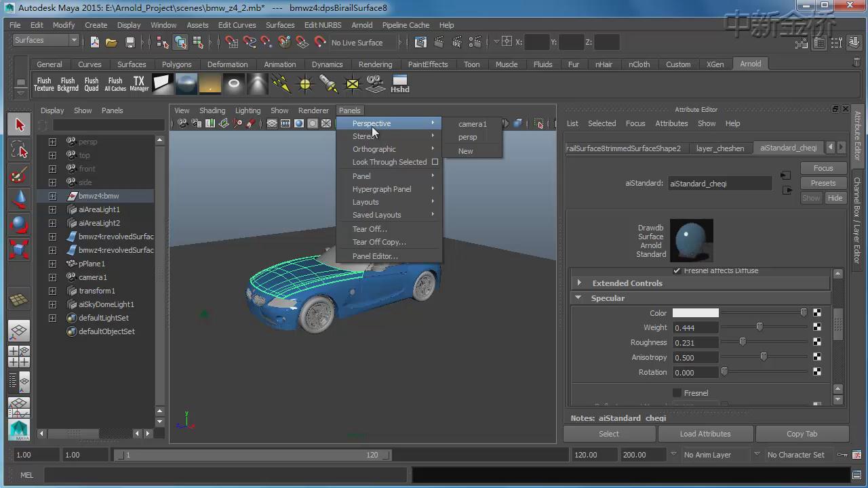This screenshot has height=488, width=868.
Task: Switch to four view layout icon
Action: [x=19, y=357]
